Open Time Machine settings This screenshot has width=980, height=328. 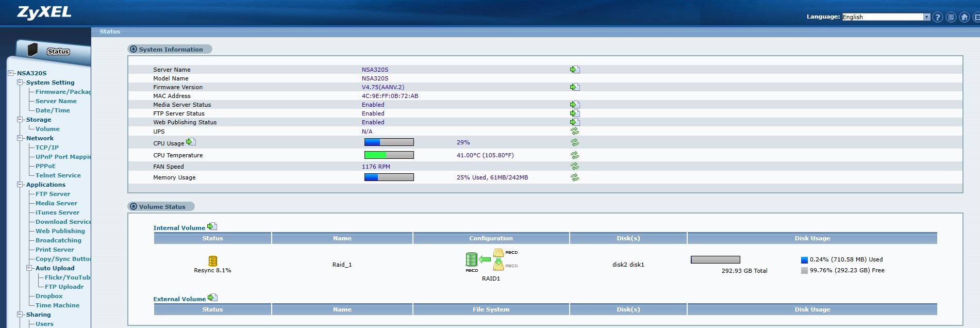[x=57, y=305]
